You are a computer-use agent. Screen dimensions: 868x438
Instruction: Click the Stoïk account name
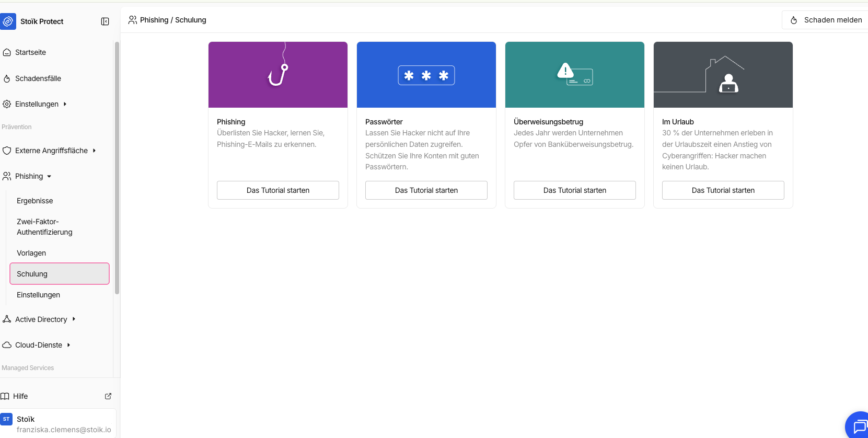tap(26, 419)
